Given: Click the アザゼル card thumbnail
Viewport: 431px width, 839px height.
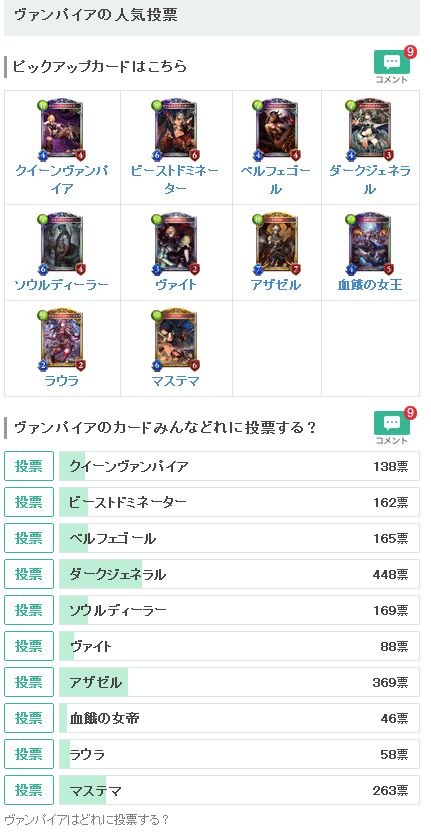Looking at the screenshot, I should point(276,244).
